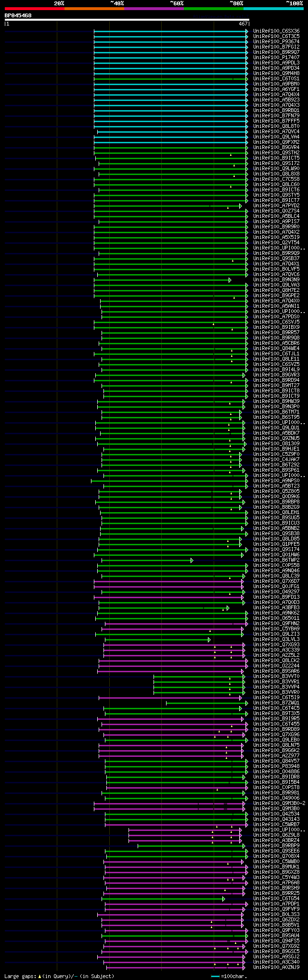The width and height of the screenshot is (308, 980).
Task: Select hit UniRef100_P83948
Action: pos(276,766)
